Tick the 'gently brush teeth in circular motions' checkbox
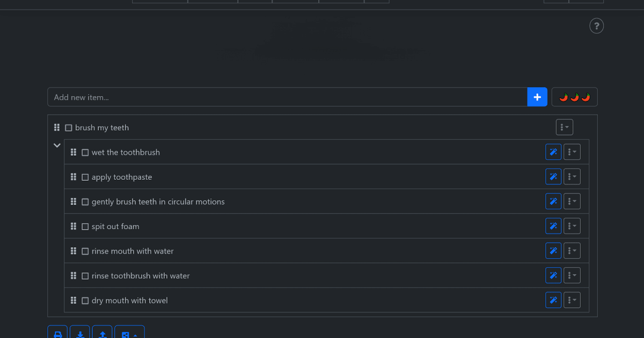 [x=85, y=202]
